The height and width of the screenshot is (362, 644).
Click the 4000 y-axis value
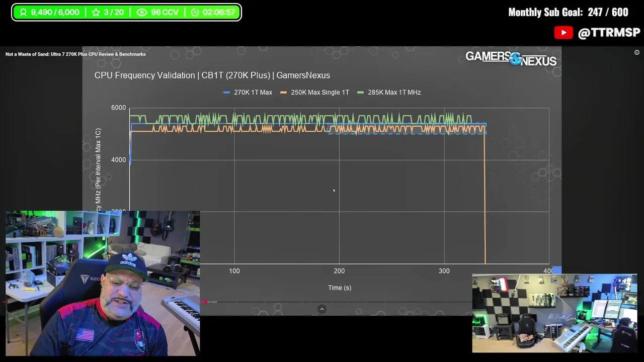pyautogui.click(x=118, y=160)
